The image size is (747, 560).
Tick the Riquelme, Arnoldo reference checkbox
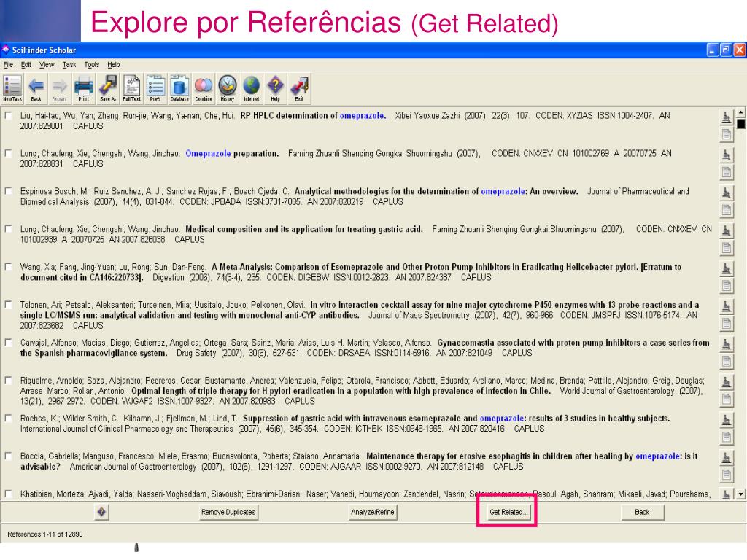click(x=9, y=381)
